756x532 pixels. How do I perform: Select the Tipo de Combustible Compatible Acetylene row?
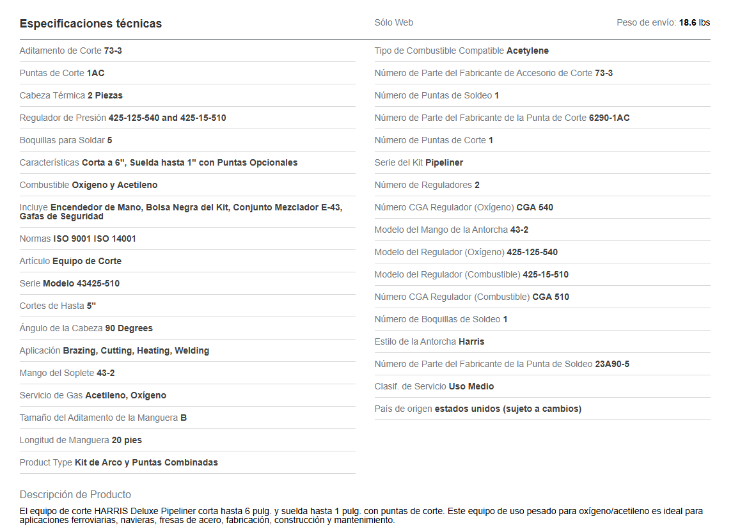click(461, 51)
